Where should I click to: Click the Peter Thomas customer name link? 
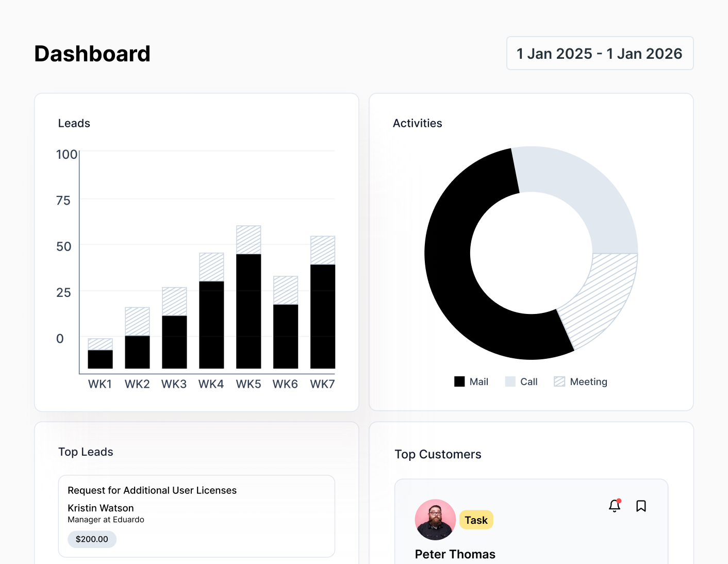[455, 554]
